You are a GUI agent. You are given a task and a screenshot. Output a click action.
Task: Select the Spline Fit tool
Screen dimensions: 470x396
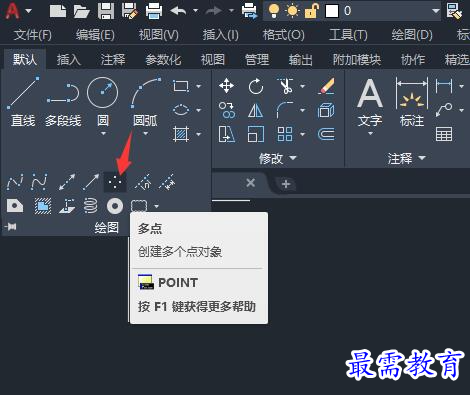[15, 182]
